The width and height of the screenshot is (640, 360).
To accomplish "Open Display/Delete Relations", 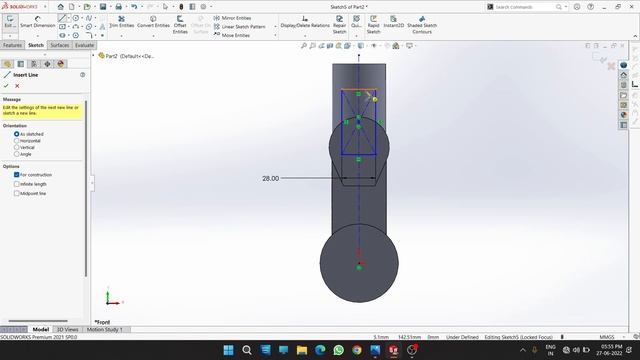I will pos(305,22).
